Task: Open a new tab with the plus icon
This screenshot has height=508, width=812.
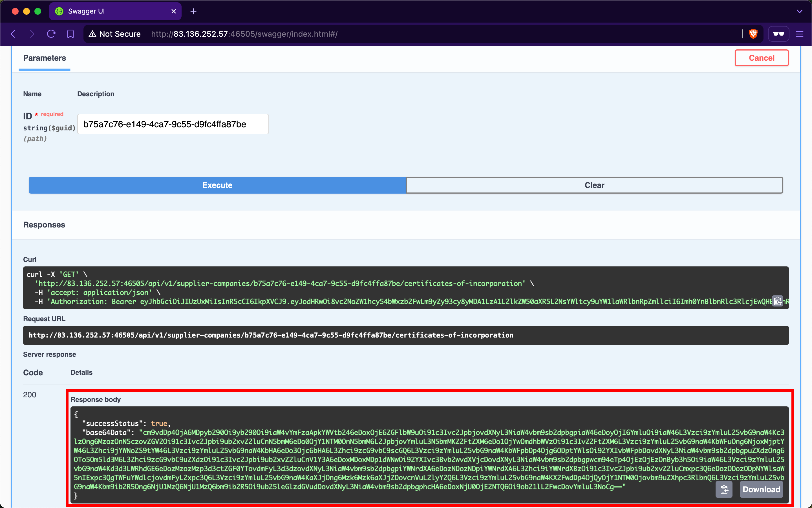Action: click(193, 11)
